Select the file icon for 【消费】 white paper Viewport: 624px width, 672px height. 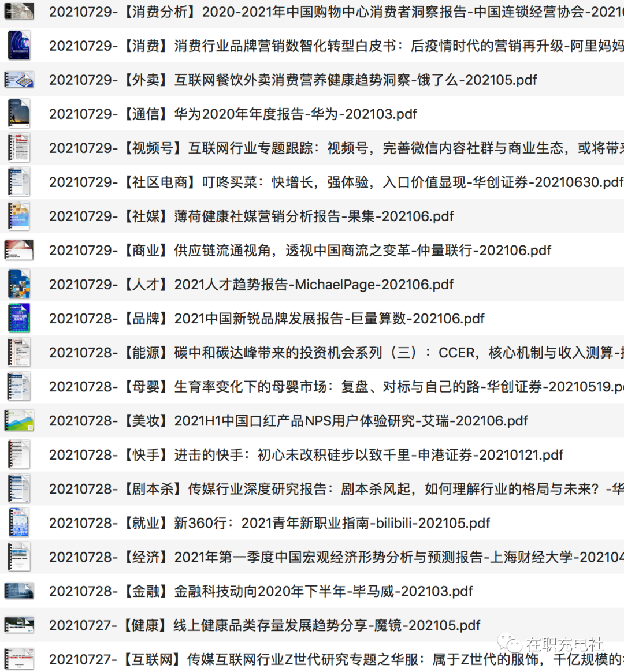pyautogui.click(x=19, y=46)
